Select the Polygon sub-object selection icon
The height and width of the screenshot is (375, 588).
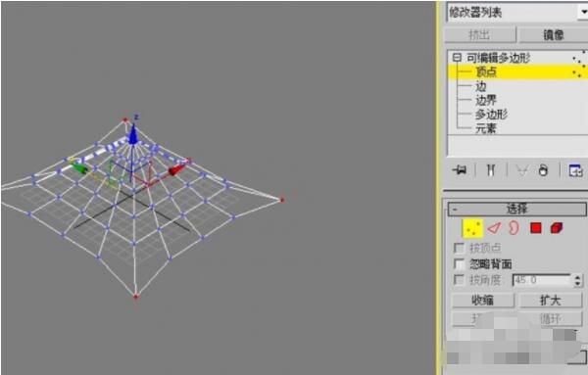pos(536,228)
